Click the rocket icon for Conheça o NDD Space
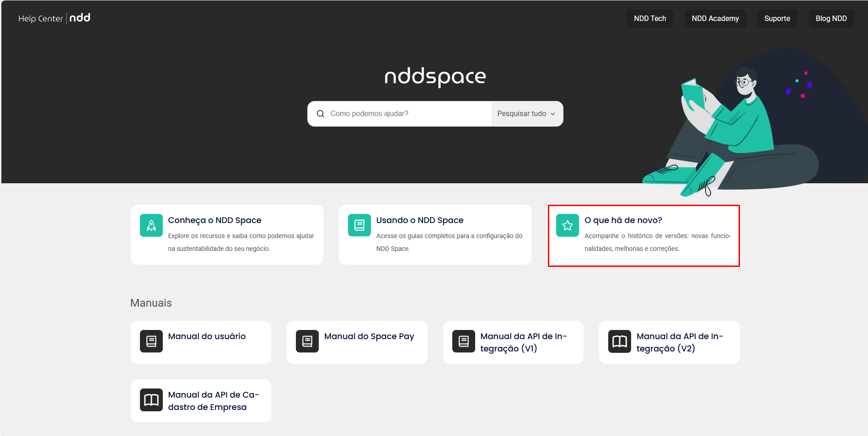Screen dimensions: 868x436 [151, 225]
